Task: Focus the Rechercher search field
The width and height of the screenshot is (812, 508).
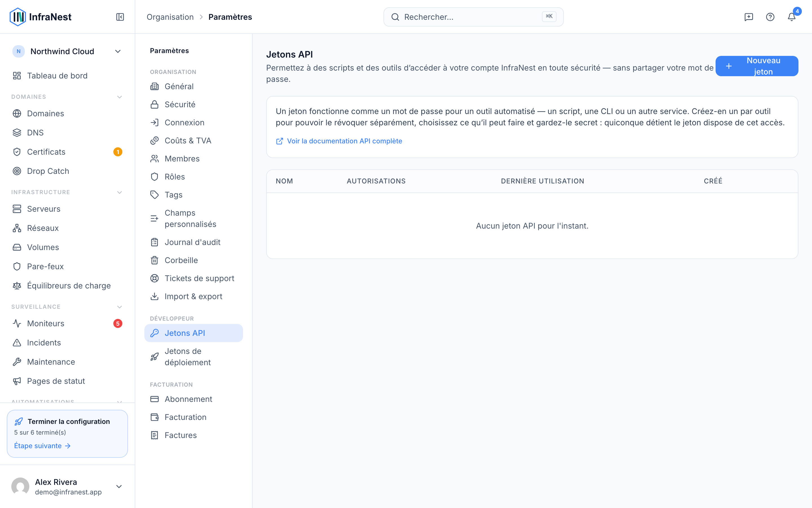Action: [473, 17]
